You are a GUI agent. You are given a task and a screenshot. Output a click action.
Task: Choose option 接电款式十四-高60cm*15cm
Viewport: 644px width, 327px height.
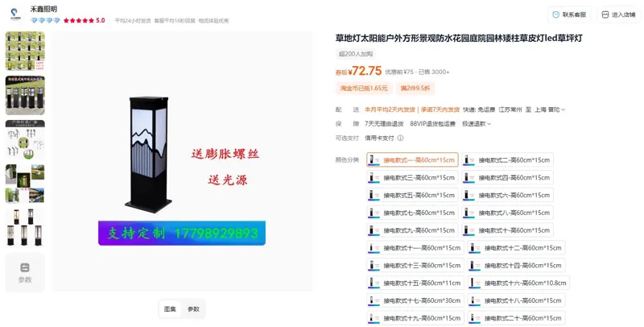pyautogui.click(x=516, y=265)
